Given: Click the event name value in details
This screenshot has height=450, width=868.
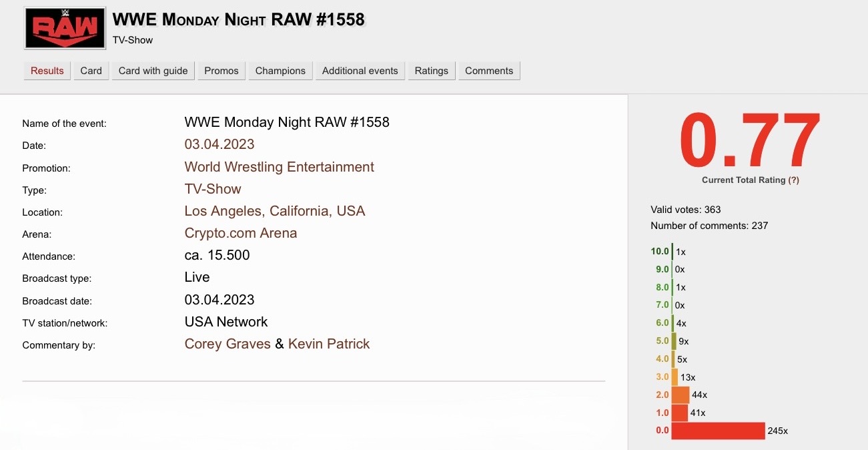Looking at the screenshot, I should click(x=287, y=122).
